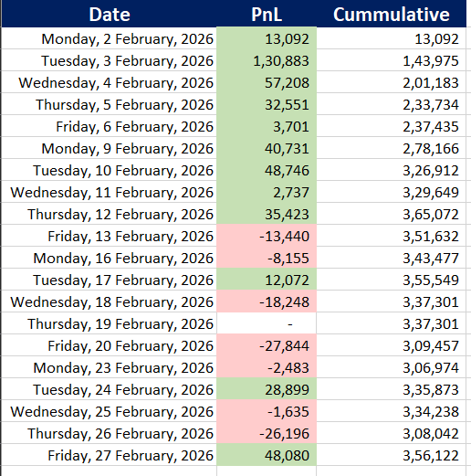Select cell Wednesday, 25 February, 2026
Image resolution: width=471 pixels, height=476 pixels.
tap(110, 411)
